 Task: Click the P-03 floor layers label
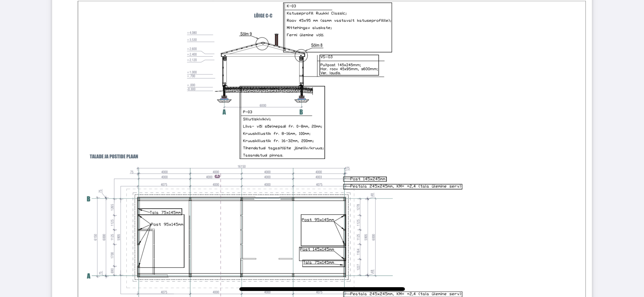[247, 112]
